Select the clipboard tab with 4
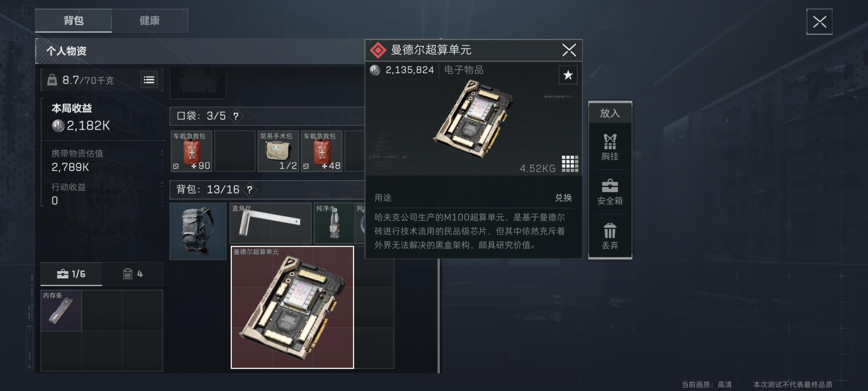This screenshot has height=391, width=868. 133,274
